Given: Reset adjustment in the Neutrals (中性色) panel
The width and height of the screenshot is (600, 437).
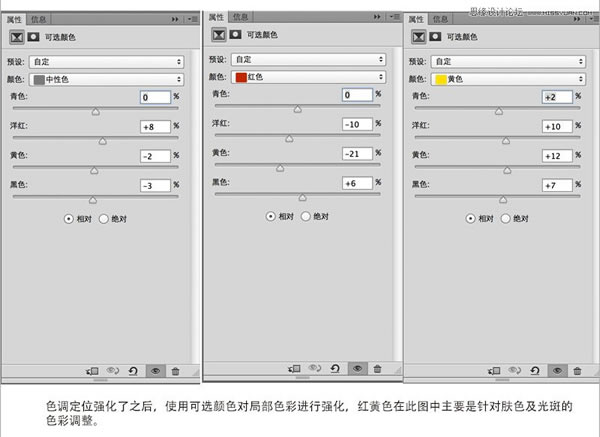Looking at the screenshot, I should pos(133,371).
